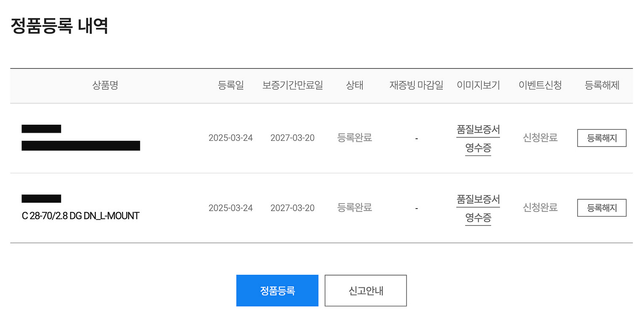Open 품질보증서 link in the top row

coord(478,129)
